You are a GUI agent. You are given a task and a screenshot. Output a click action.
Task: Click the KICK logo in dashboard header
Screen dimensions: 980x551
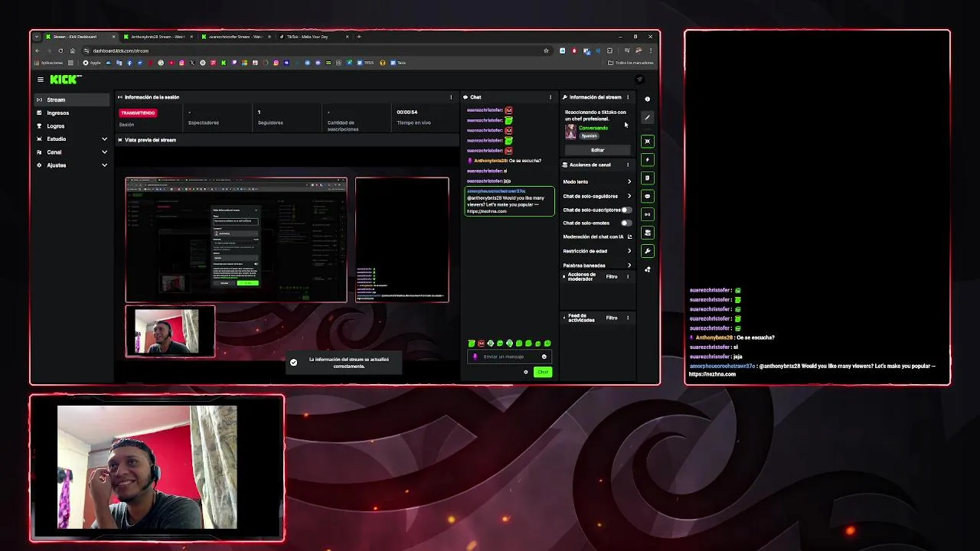point(65,80)
